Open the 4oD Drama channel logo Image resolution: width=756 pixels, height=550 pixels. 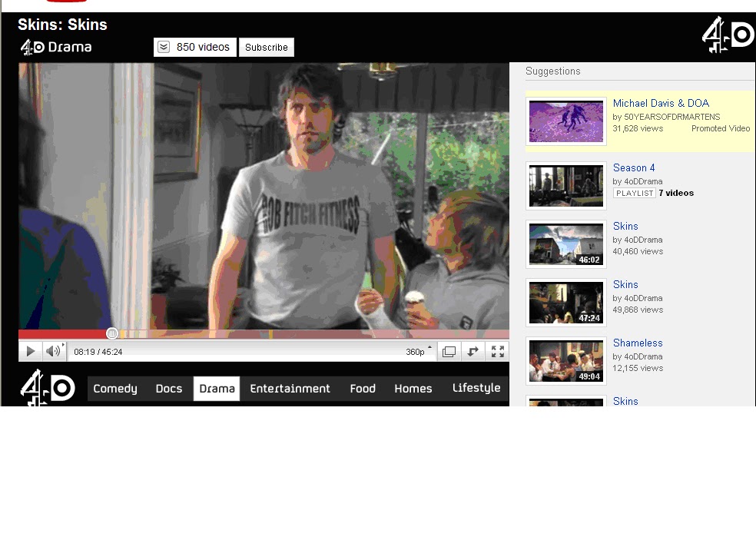click(56, 47)
